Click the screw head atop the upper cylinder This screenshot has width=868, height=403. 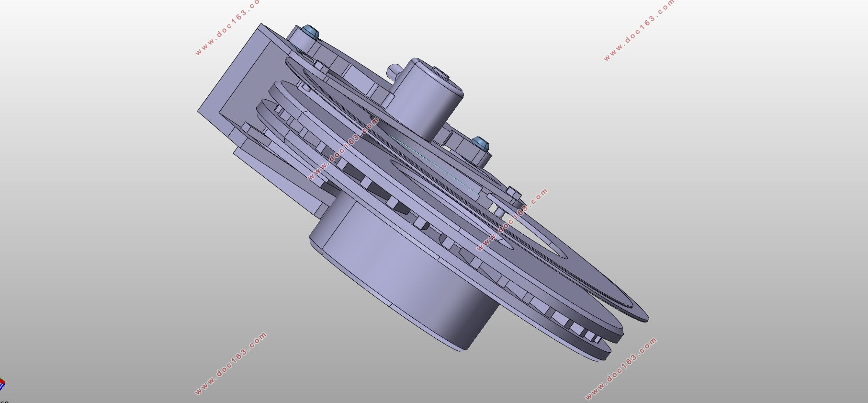tap(441, 74)
